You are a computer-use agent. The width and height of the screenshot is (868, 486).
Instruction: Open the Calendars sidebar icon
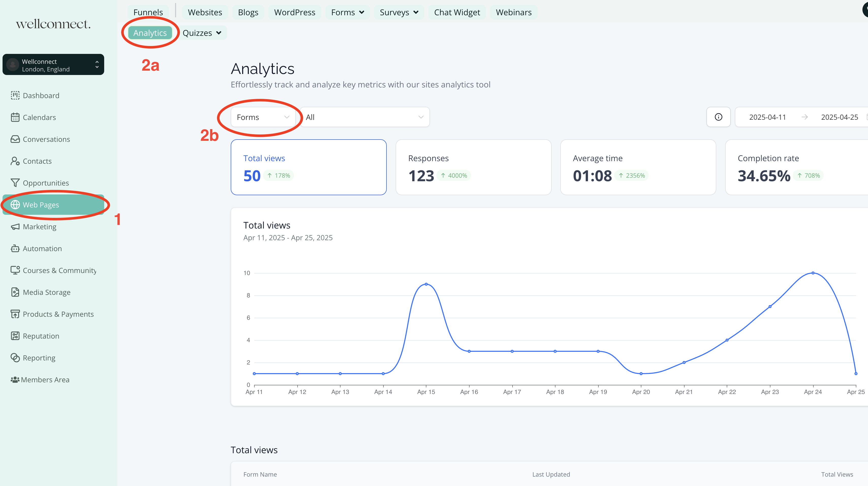click(15, 117)
